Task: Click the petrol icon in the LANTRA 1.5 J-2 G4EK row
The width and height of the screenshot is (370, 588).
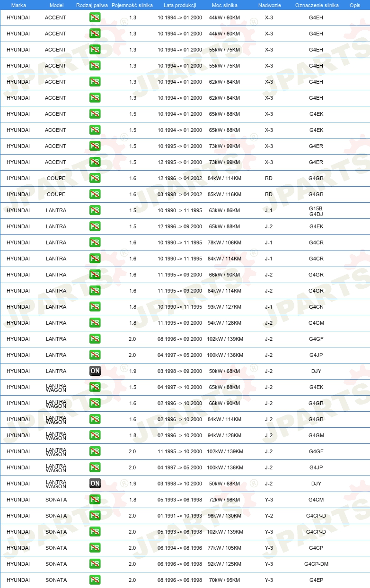Action: tap(95, 226)
